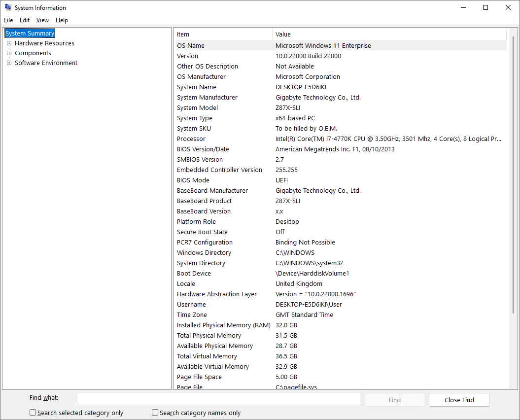Click the System Model label
This screenshot has width=520, height=420.
tap(197, 107)
